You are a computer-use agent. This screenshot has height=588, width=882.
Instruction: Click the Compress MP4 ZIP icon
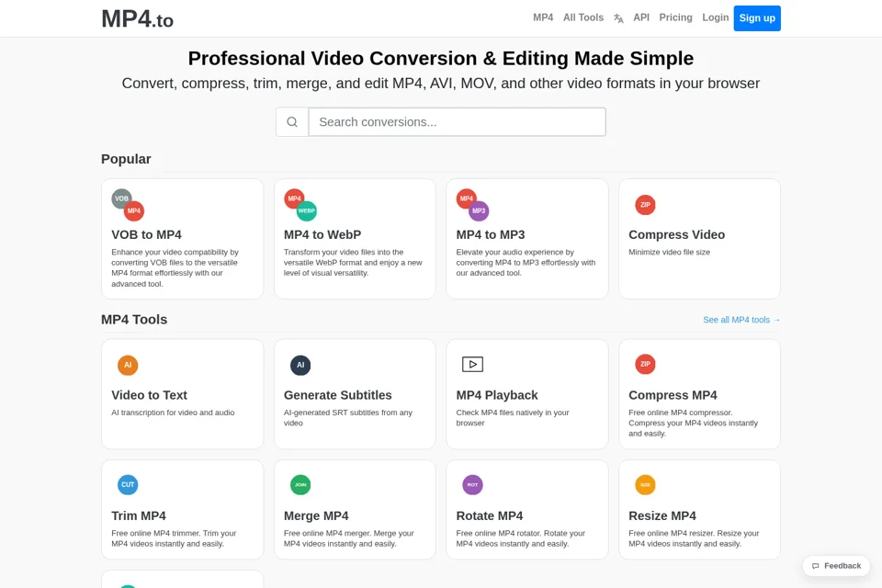(x=645, y=364)
